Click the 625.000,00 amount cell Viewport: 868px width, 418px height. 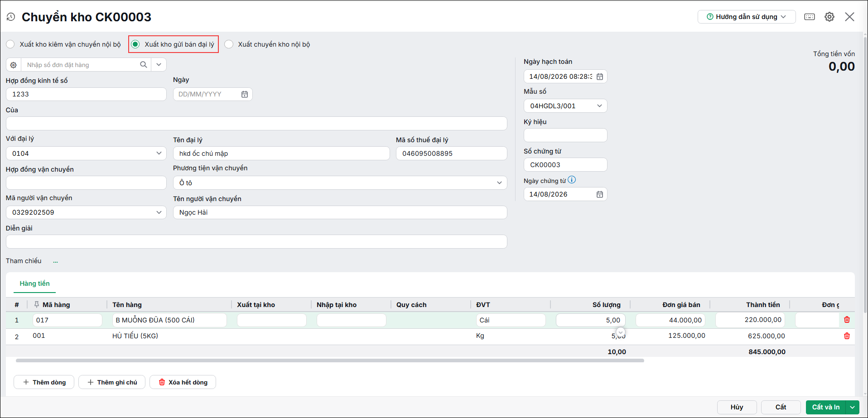pyautogui.click(x=767, y=336)
